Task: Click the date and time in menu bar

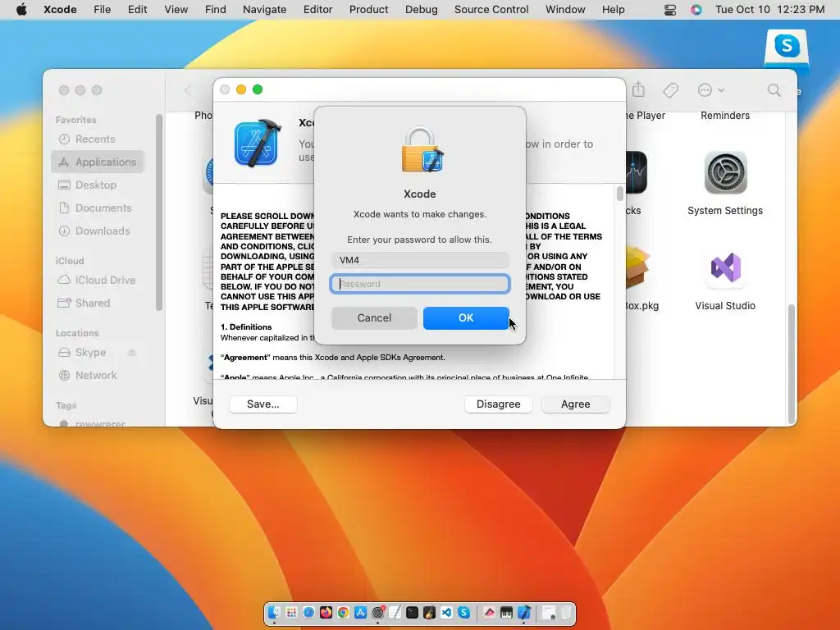Action: coord(769,10)
